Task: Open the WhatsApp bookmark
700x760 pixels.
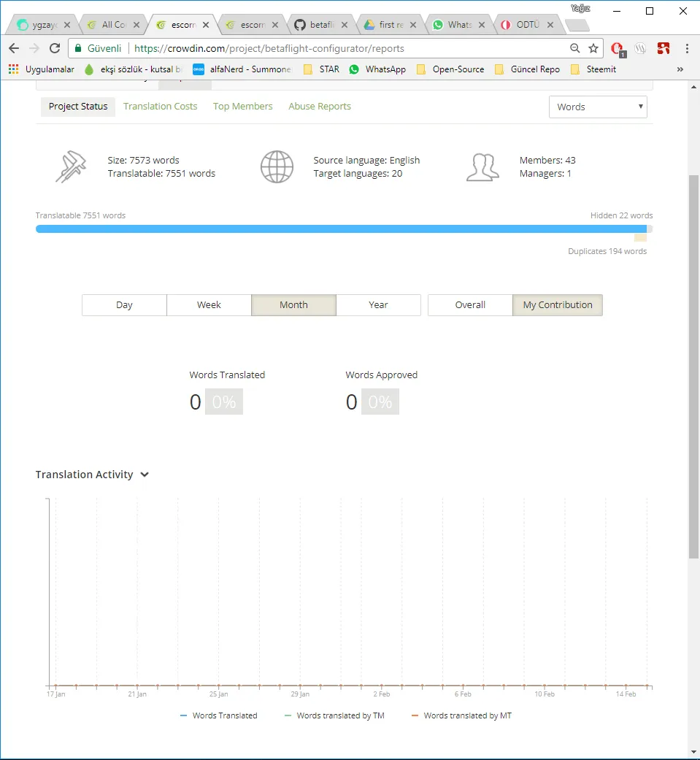Action: tap(377, 69)
